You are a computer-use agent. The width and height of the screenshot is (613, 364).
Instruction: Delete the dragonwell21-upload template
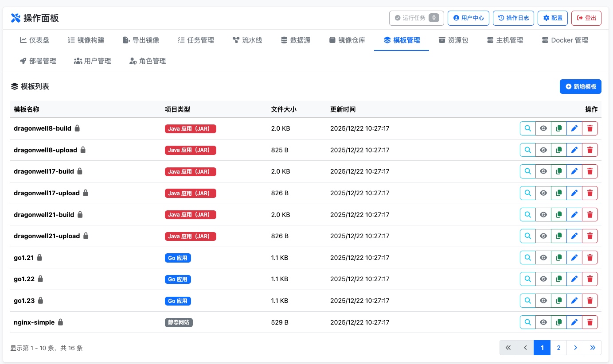590,236
